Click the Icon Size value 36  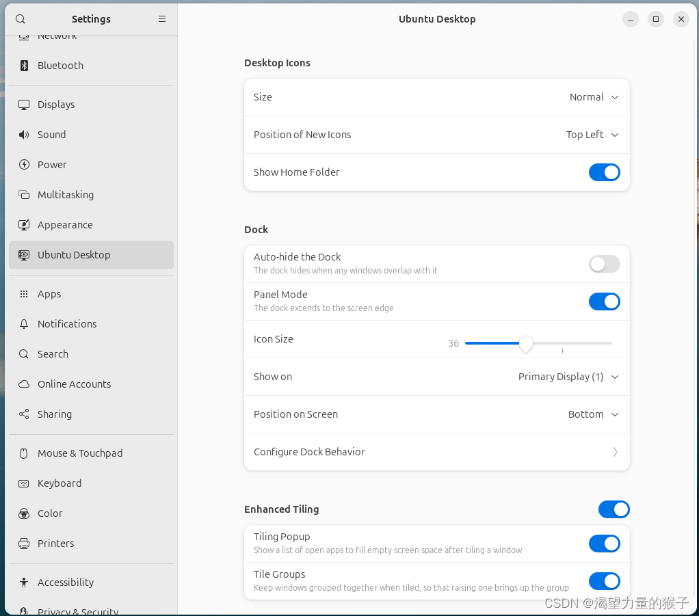click(453, 343)
